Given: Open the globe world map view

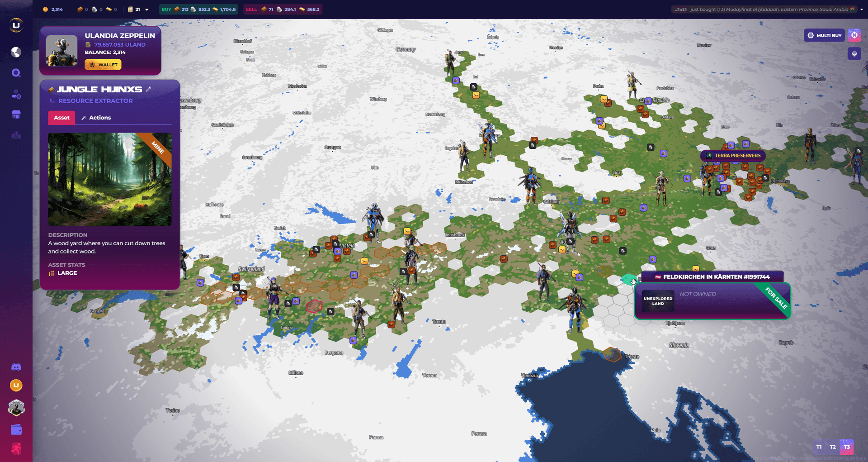Looking at the screenshot, I should pos(16,52).
